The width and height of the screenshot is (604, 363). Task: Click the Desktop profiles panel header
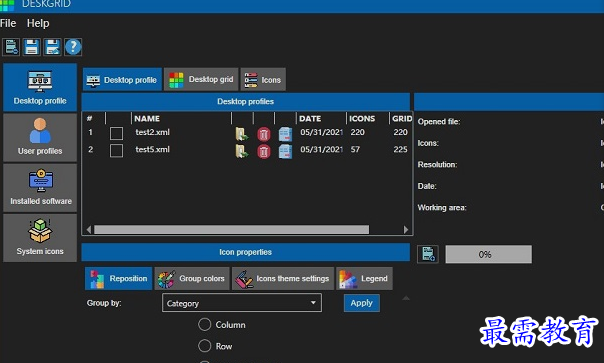246,101
